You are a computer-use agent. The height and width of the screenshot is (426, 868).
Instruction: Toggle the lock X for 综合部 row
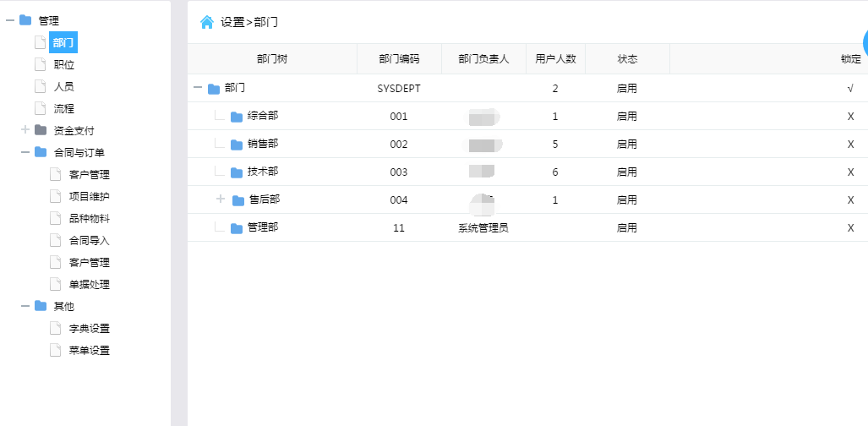850,117
